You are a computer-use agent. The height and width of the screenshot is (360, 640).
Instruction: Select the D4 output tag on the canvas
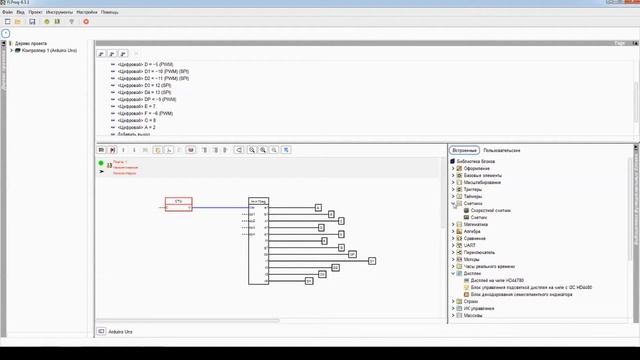coord(309,281)
